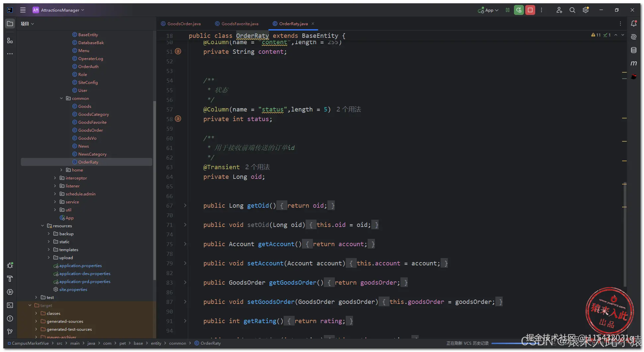Click the sticky class declaration line
The image size is (644, 352).
click(267, 35)
